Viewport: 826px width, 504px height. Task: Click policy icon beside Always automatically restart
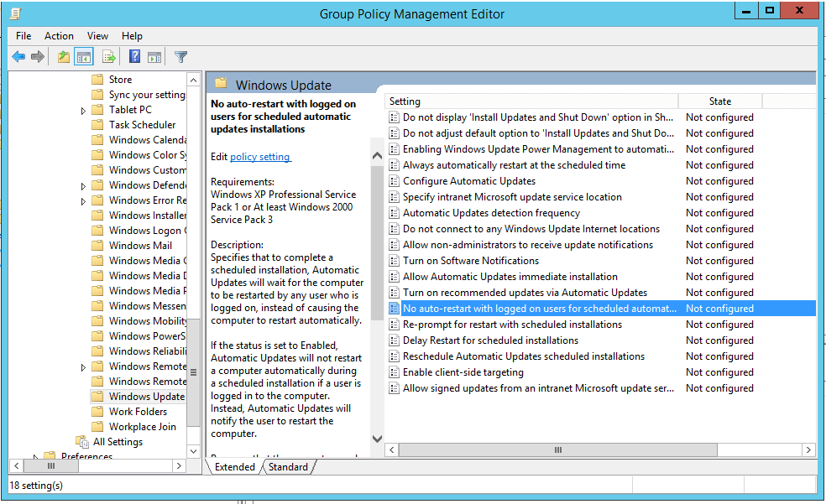[394, 165]
